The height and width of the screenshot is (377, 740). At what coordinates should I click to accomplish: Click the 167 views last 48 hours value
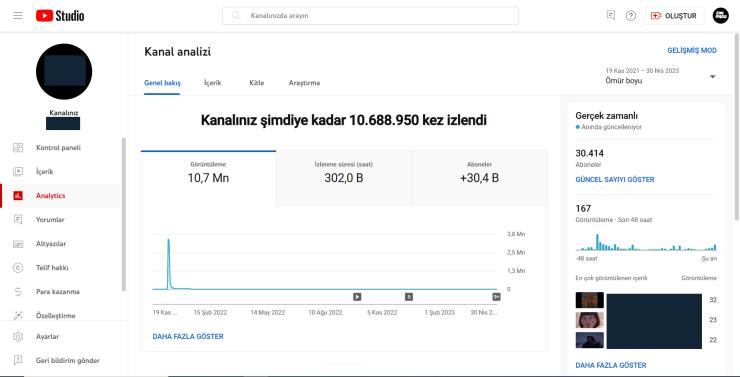pos(583,208)
